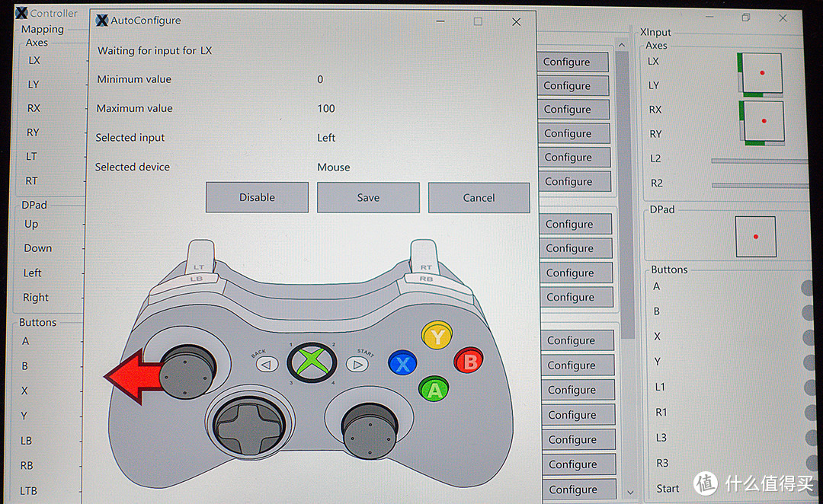Screen dimensions: 823x504
Task: Click the red B button on controller image
Action: [x=469, y=360]
